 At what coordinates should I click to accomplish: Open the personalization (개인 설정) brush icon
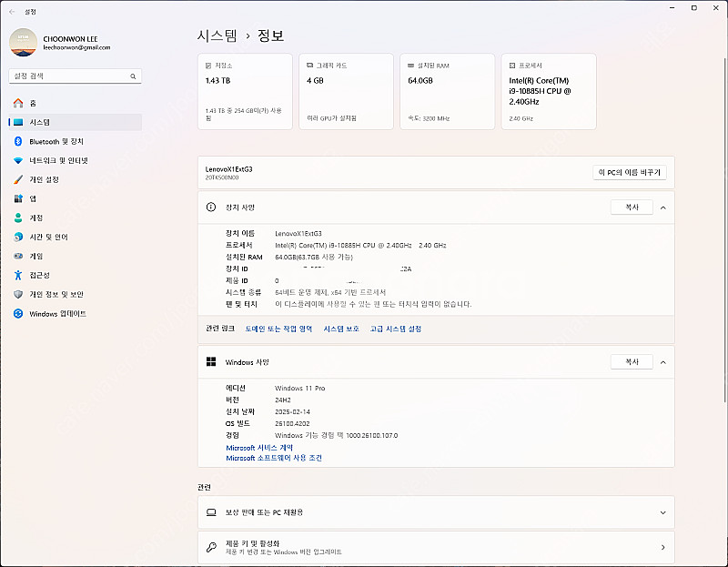(18, 179)
